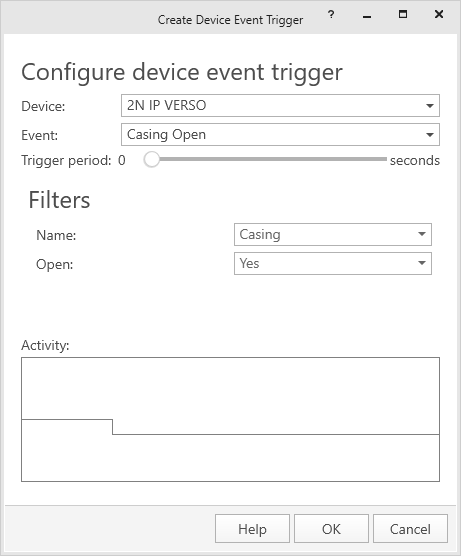The width and height of the screenshot is (461, 556).
Task: Open the Device dropdown arrow
Action: [430, 106]
